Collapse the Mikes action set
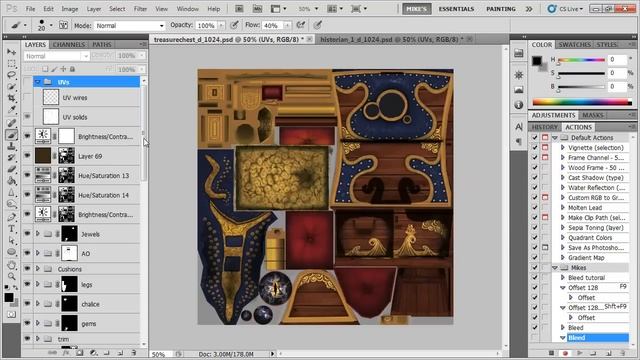 pyautogui.click(x=555, y=268)
